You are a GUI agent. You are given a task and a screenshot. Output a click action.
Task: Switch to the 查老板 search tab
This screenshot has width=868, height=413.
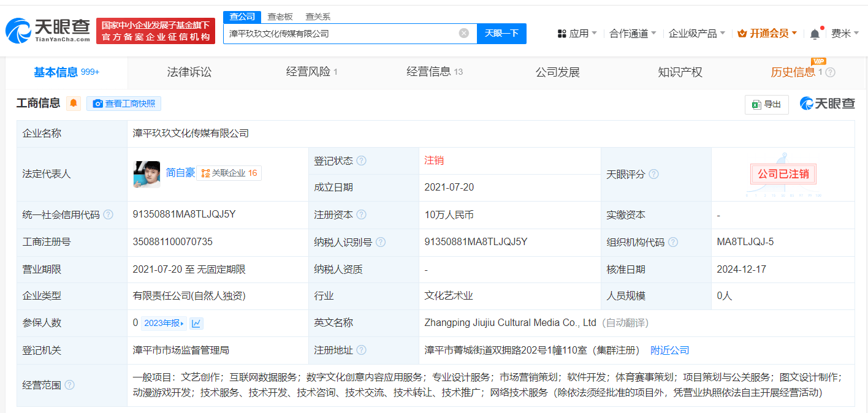point(280,17)
